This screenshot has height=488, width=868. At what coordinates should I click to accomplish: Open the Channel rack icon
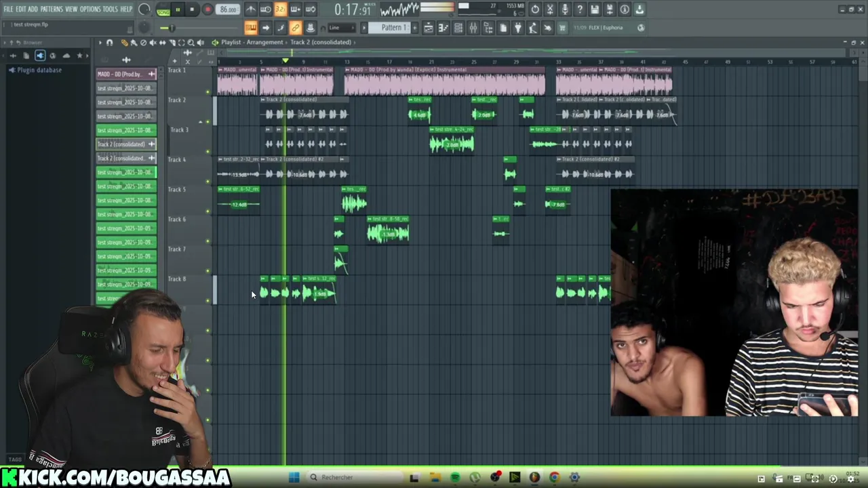click(458, 28)
